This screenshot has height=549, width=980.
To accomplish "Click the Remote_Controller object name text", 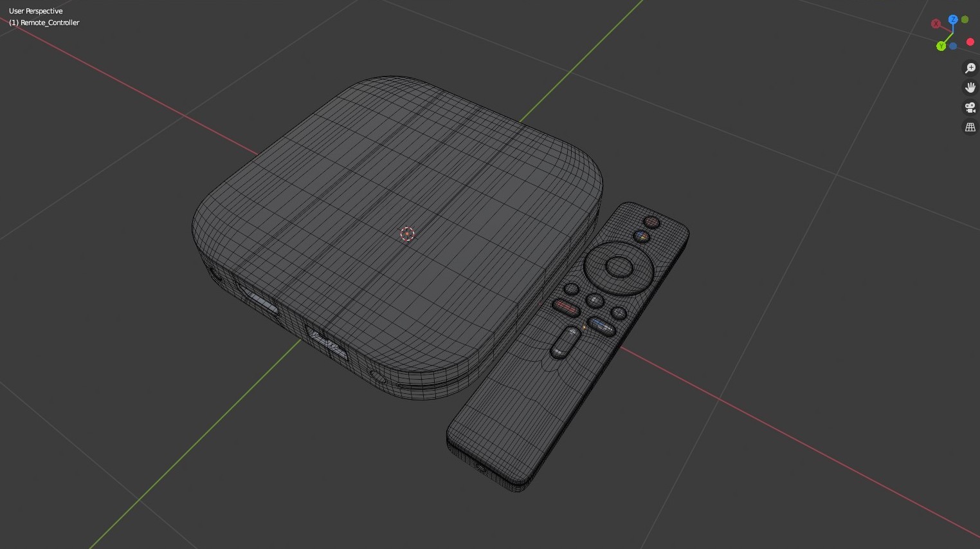I will 44,23.
